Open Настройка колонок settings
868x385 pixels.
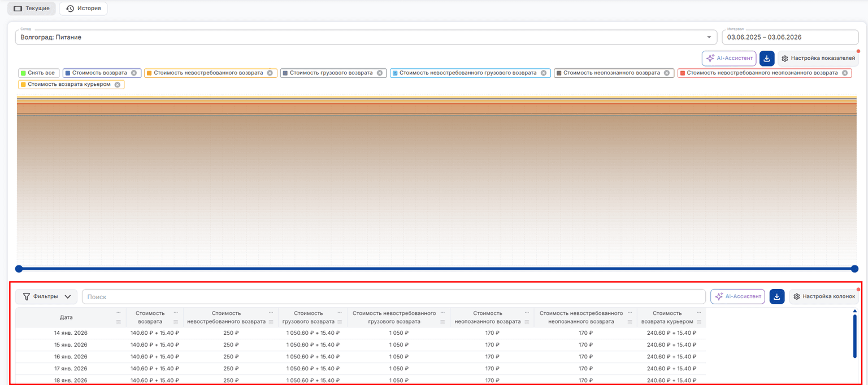click(823, 296)
